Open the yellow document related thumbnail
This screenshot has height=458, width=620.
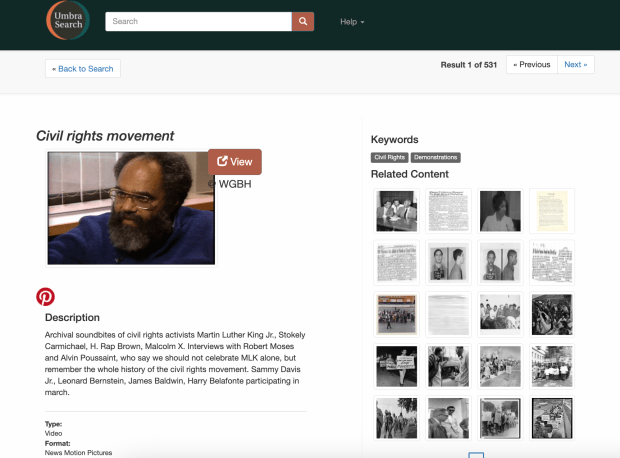click(x=552, y=210)
